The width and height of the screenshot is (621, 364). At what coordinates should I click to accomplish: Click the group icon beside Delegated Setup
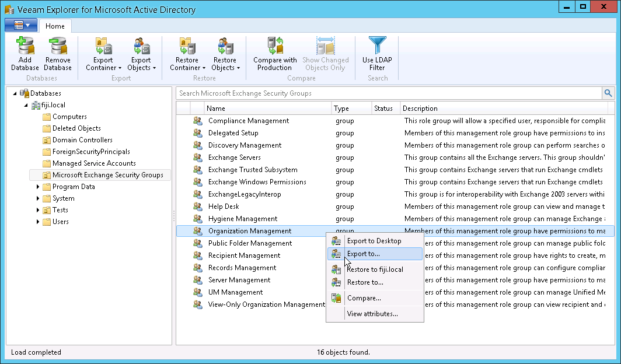click(198, 133)
